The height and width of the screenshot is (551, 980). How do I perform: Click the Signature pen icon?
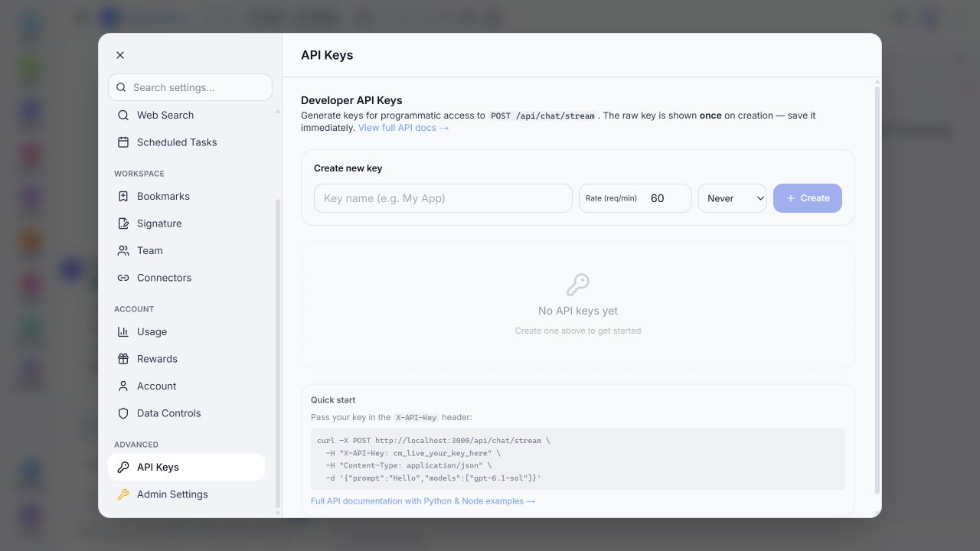point(123,223)
